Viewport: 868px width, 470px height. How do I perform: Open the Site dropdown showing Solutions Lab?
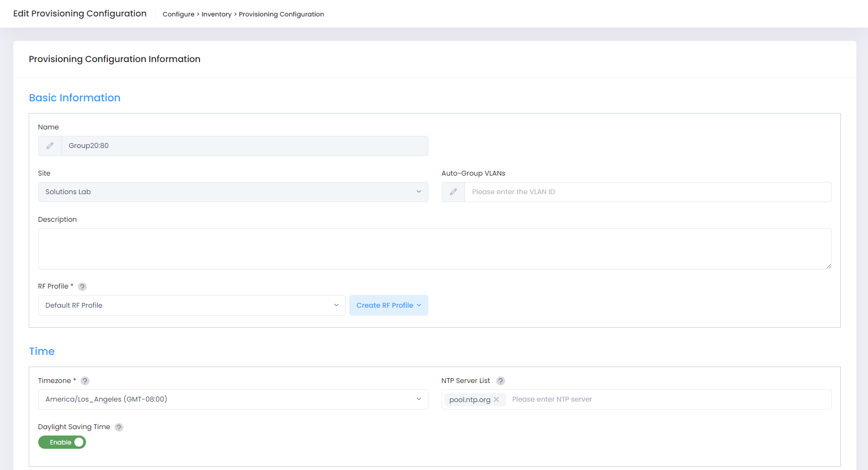pos(233,192)
